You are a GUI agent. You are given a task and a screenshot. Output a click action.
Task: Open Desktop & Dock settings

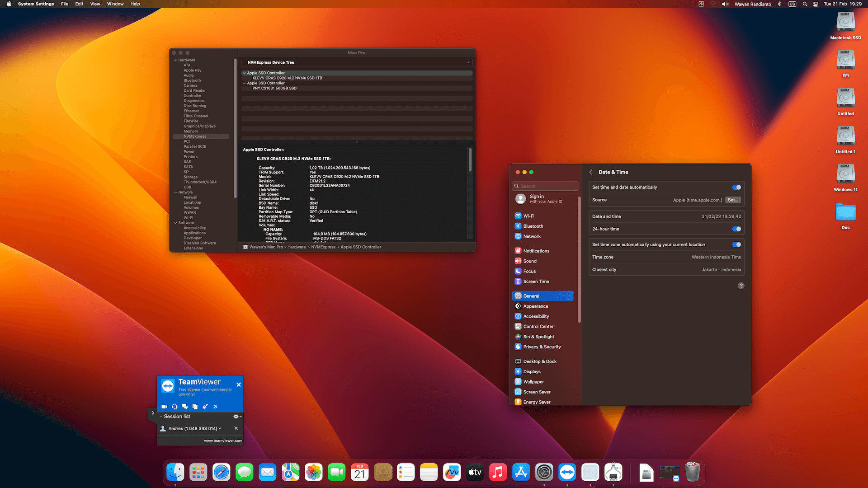(542, 361)
